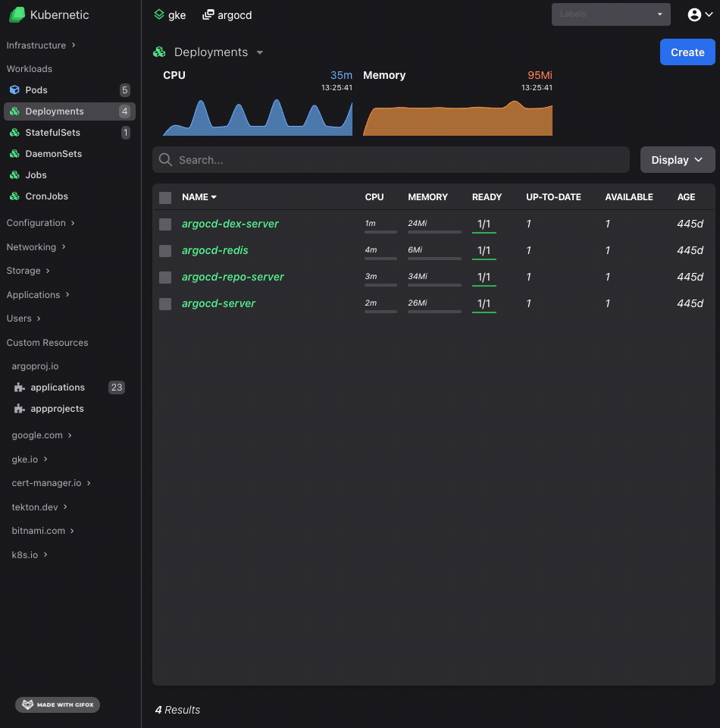Click the StatefulSets sidebar icon
Image resolution: width=720 pixels, height=728 pixels.
coord(15,132)
